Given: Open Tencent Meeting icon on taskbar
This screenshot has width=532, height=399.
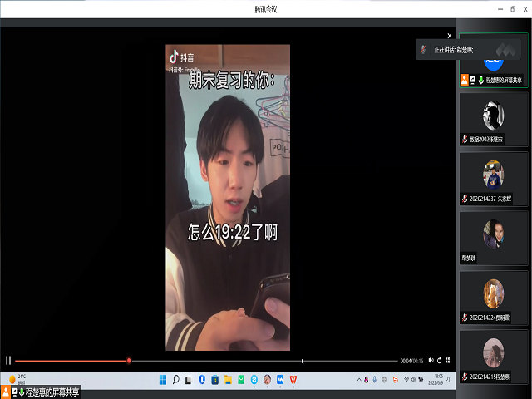Looking at the screenshot, I should tap(280, 380).
